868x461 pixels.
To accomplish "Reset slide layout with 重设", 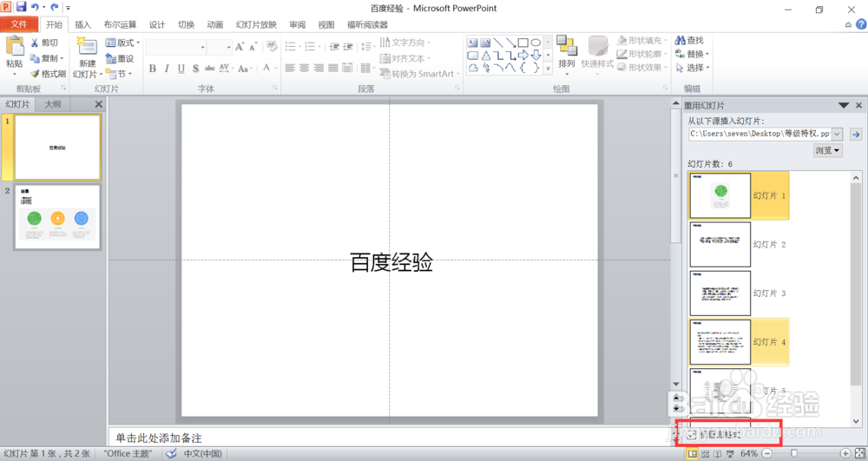I will click(120, 58).
